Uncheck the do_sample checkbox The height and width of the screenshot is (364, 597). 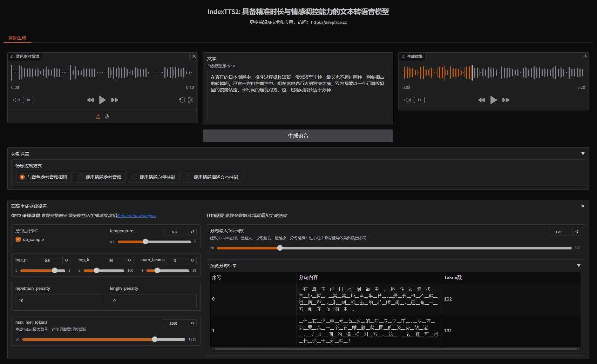pyautogui.click(x=18, y=239)
